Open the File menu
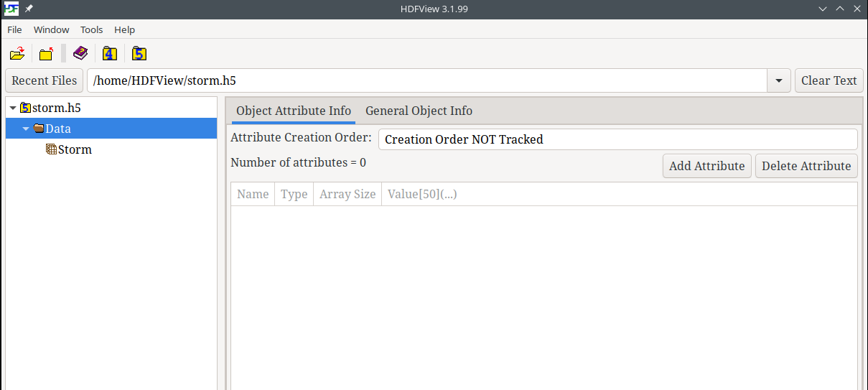The height and width of the screenshot is (390, 868). [x=14, y=29]
